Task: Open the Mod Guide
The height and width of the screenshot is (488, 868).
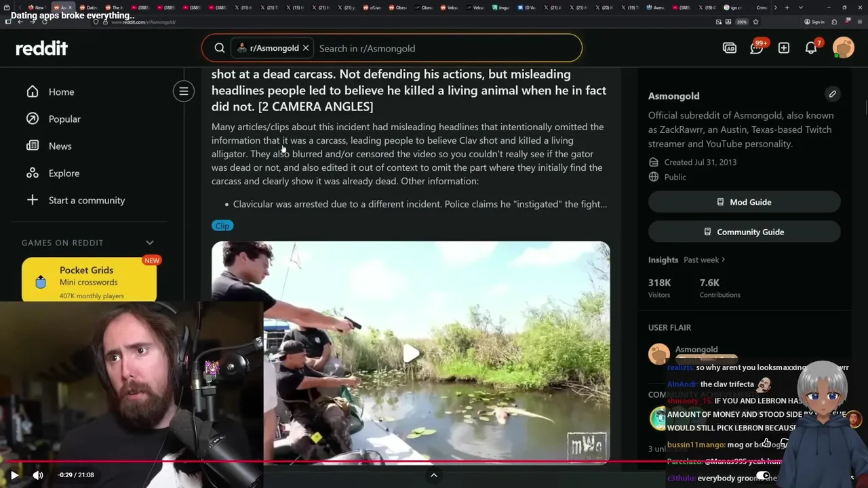Action: click(x=744, y=202)
